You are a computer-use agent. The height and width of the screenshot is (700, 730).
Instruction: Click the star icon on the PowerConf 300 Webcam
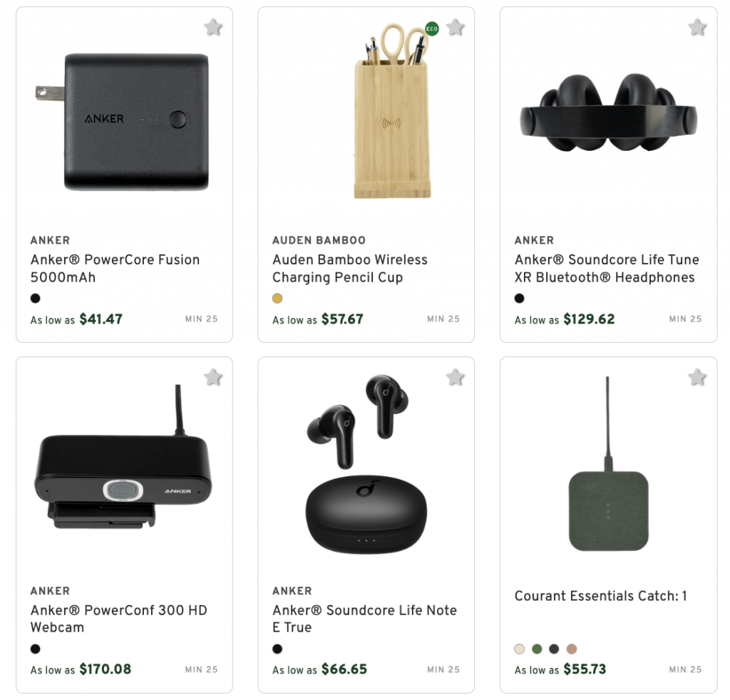click(x=212, y=377)
